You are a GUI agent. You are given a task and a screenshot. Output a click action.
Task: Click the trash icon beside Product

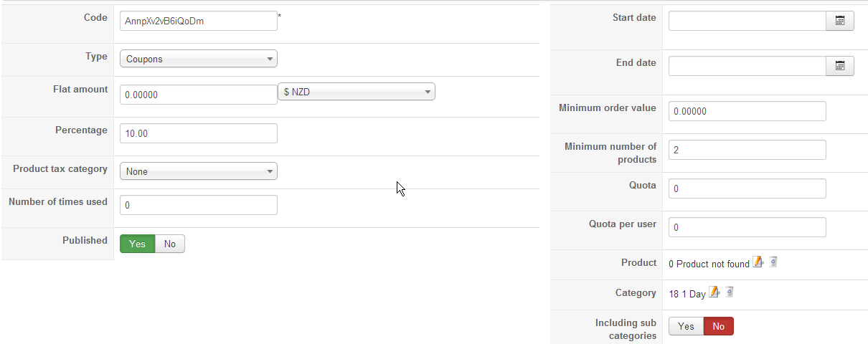point(773,263)
